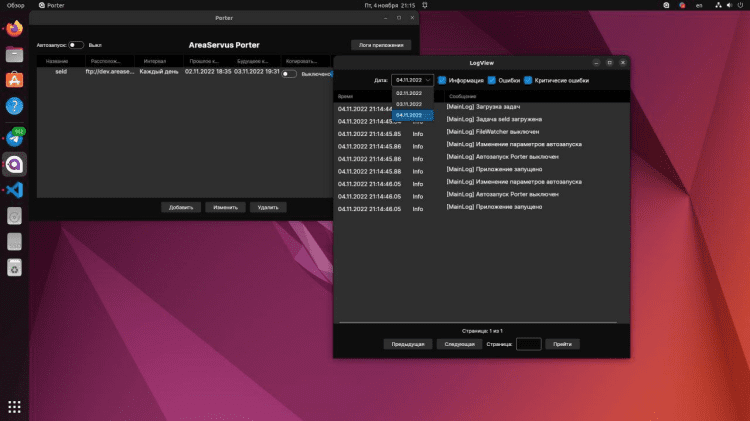Focus the Страница number input field
This screenshot has height=421, width=750.
tap(529, 344)
